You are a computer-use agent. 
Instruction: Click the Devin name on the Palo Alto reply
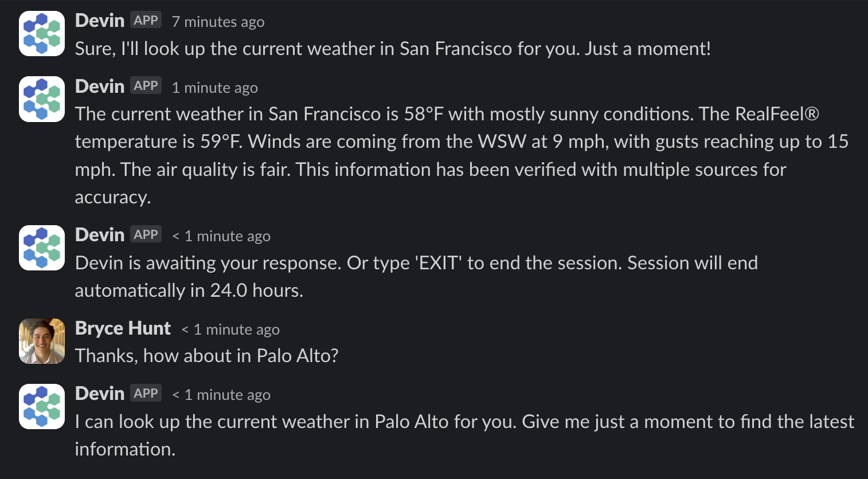click(x=100, y=394)
